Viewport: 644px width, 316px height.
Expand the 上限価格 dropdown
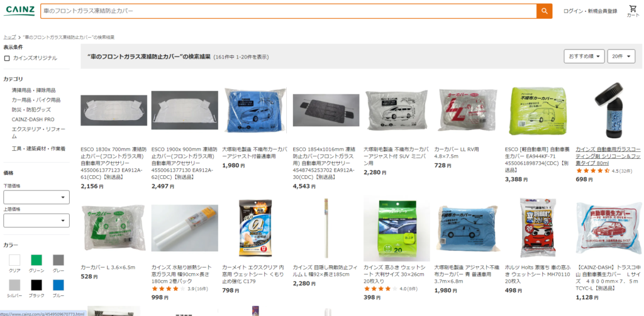pyautogui.click(x=36, y=221)
